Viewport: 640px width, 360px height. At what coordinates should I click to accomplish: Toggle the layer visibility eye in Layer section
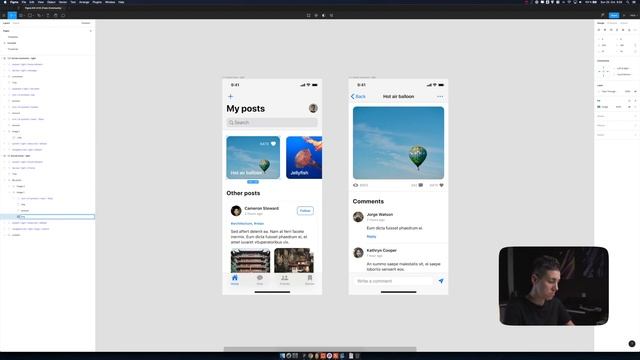pyautogui.click(x=635, y=91)
